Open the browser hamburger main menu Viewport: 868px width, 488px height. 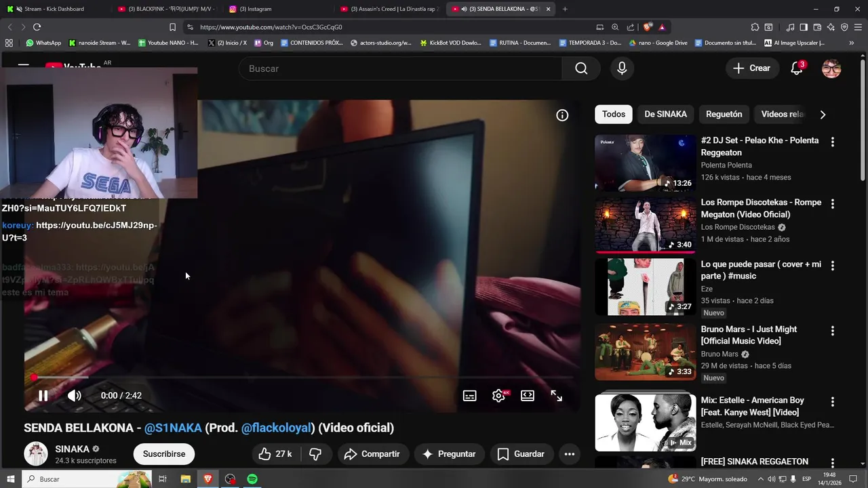859,27
